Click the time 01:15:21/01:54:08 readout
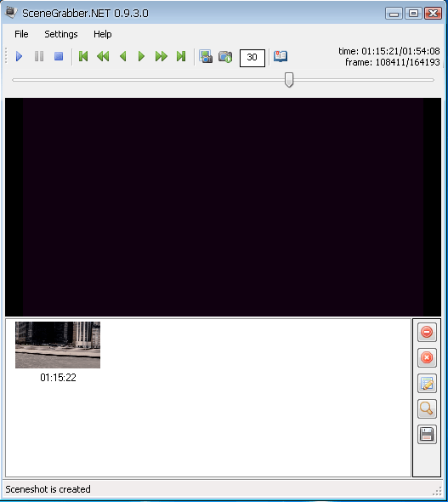 [x=389, y=51]
